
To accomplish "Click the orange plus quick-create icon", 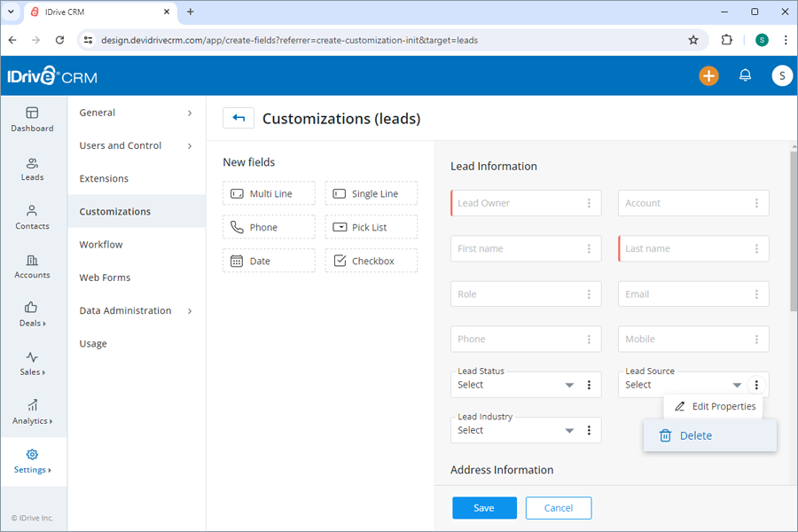I will [708, 76].
